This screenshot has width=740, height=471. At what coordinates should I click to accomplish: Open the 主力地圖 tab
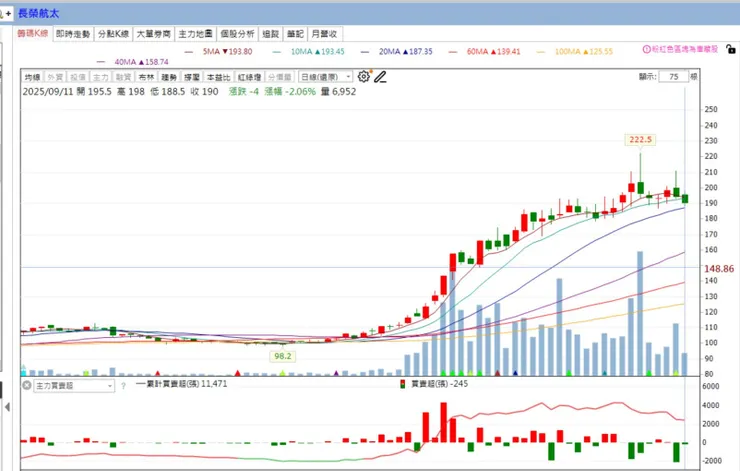tap(195, 34)
